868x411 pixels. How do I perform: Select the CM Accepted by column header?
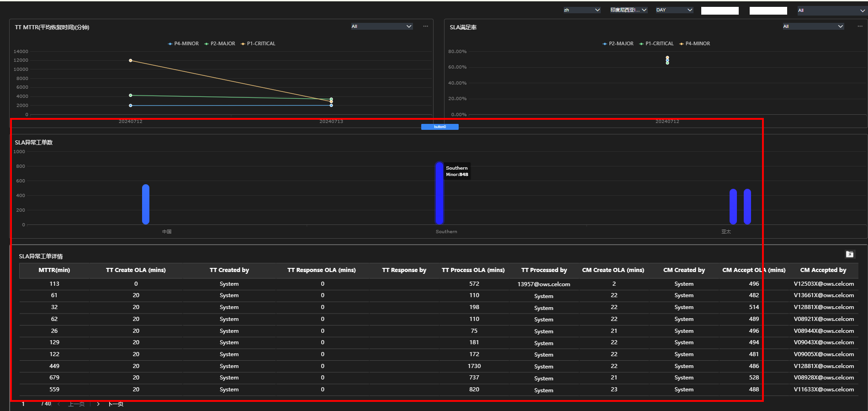click(823, 270)
